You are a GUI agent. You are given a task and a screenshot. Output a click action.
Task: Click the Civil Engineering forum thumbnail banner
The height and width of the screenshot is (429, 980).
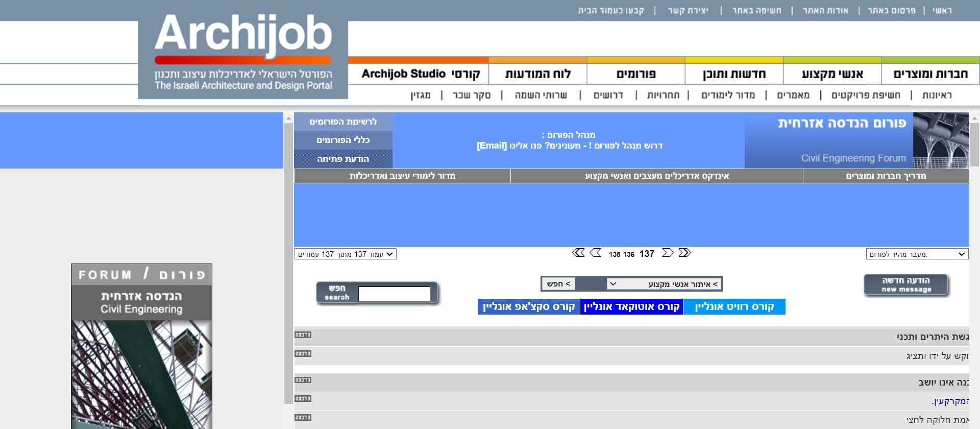141,346
